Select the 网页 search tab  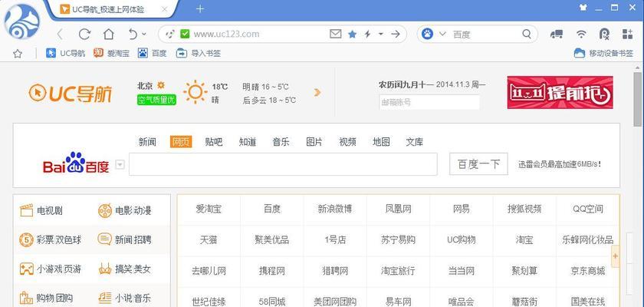tap(181, 142)
